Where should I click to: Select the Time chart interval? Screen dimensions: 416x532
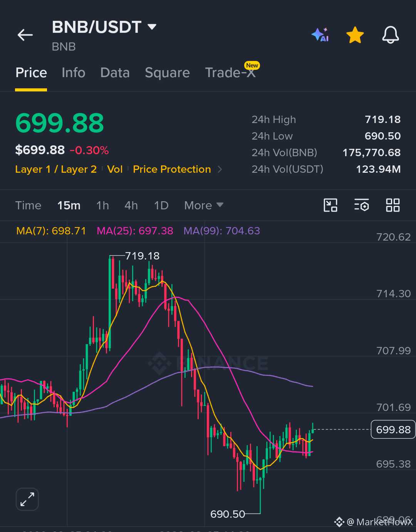pos(28,205)
